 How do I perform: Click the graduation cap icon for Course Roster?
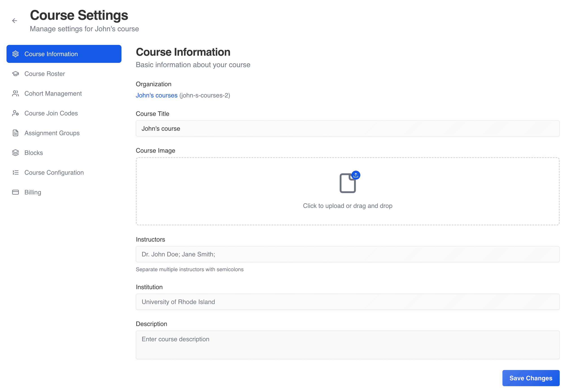15,74
